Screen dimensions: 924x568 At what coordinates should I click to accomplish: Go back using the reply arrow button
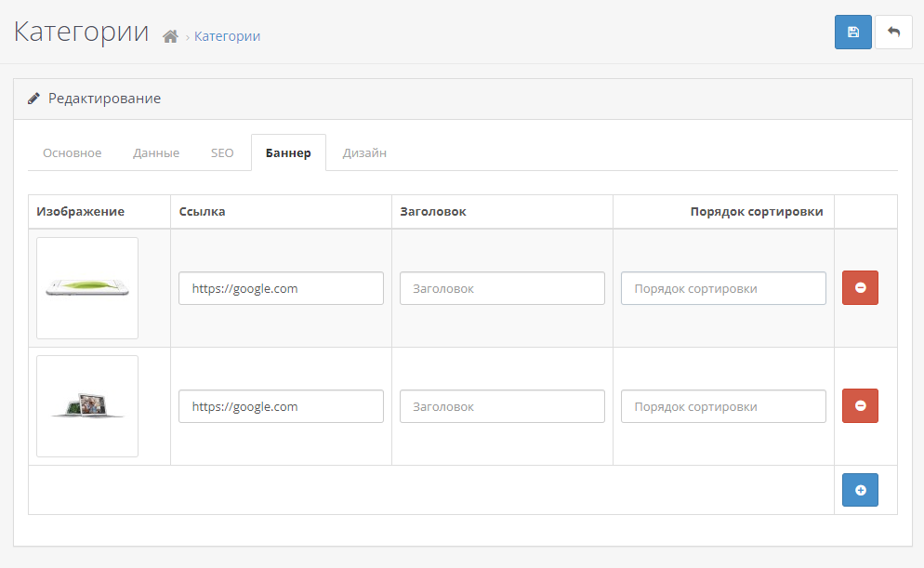[893, 32]
